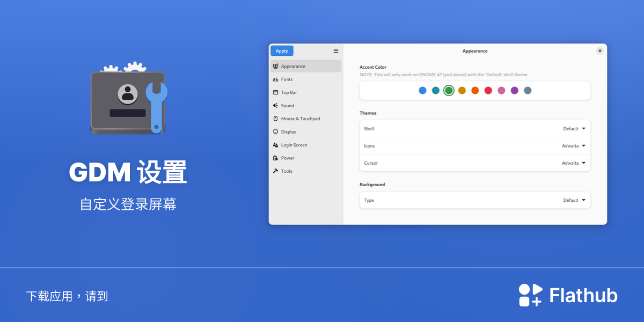Select the yellow accent color
644x322 pixels.
point(462,90)
